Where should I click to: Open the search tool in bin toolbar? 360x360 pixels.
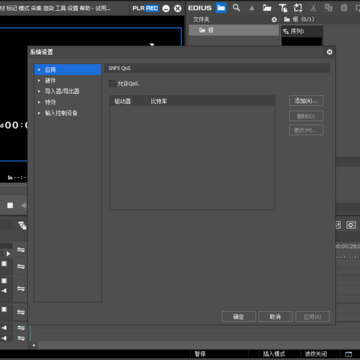(236, 8)
